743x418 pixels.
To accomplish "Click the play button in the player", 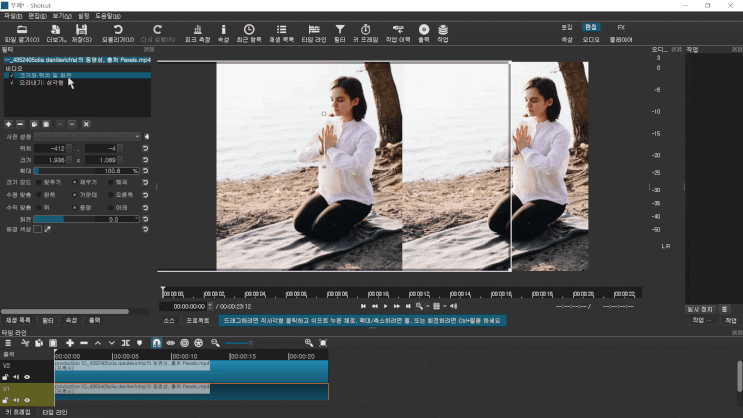I will tap(385, 307).
